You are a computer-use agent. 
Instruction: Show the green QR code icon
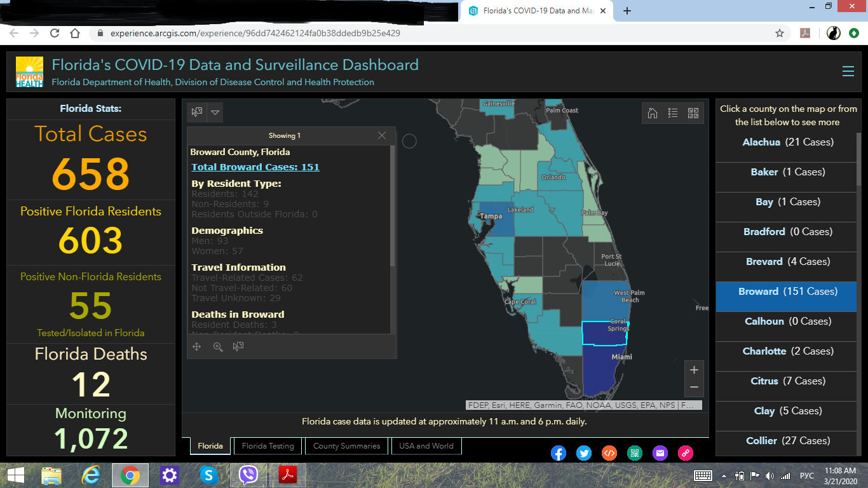pyautogui.click(x=635, y=453)
